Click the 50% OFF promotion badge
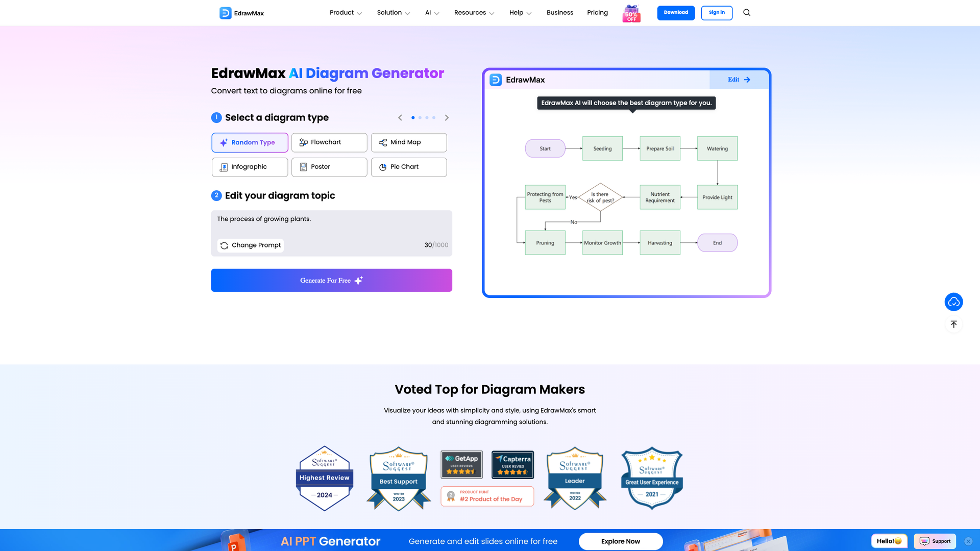This screenshot has width=980, height=551. pos(631,13)
